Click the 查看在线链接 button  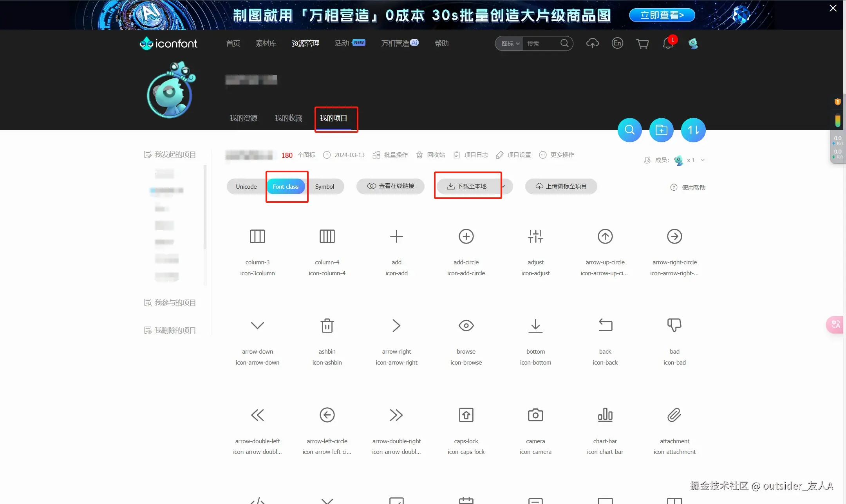(390, 186)
